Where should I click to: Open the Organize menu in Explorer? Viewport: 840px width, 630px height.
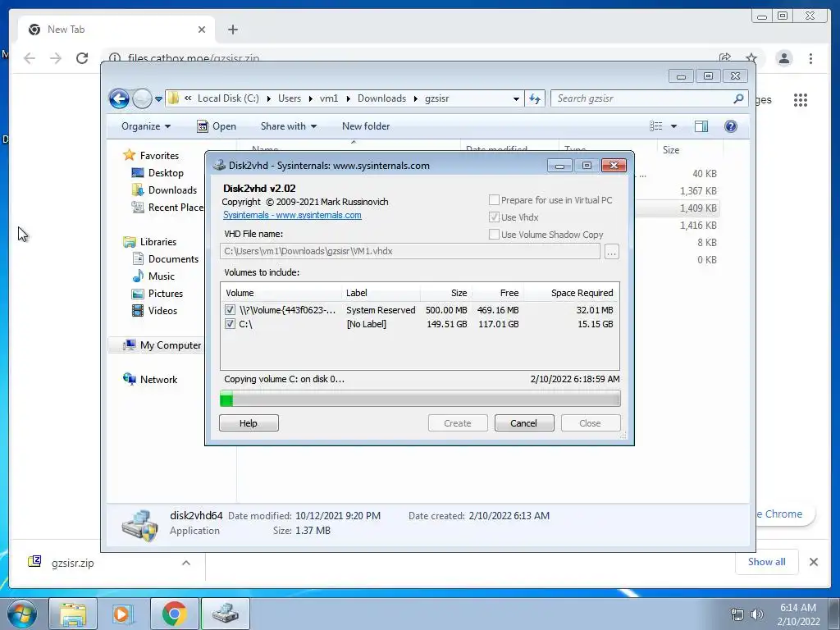point(146,126)
